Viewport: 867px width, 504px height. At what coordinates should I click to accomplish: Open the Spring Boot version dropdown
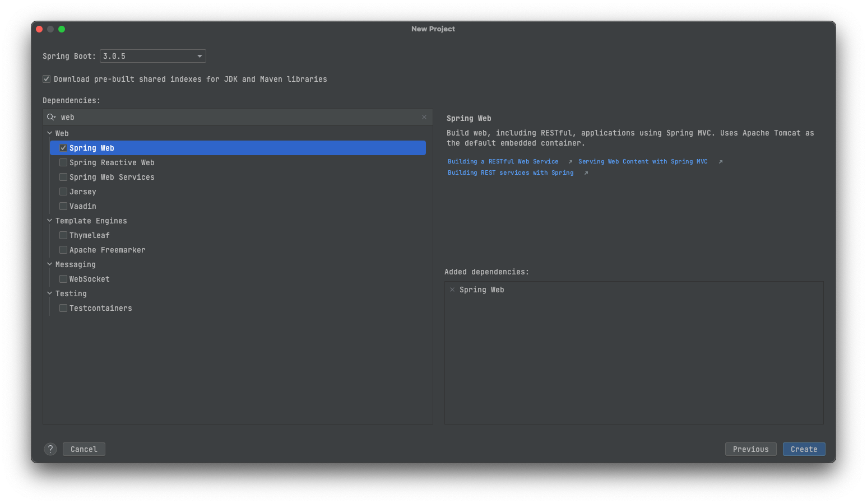click(152, 56)
